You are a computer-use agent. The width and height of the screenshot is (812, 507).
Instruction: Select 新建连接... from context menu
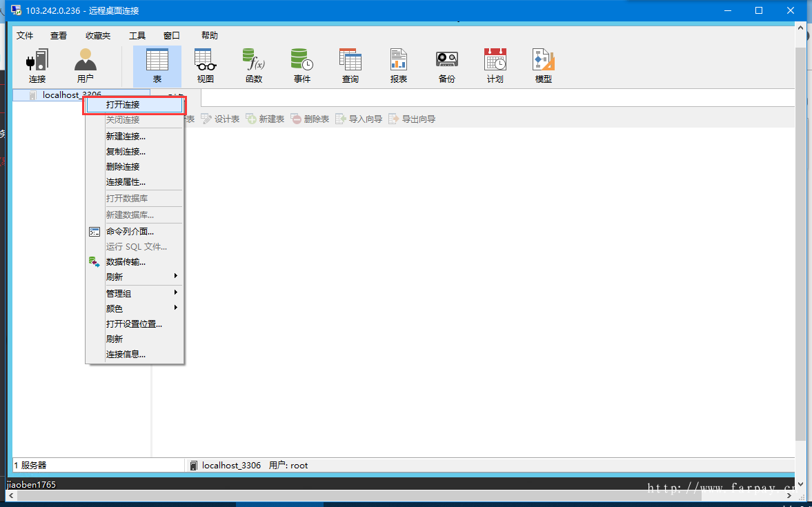point(126,137)
